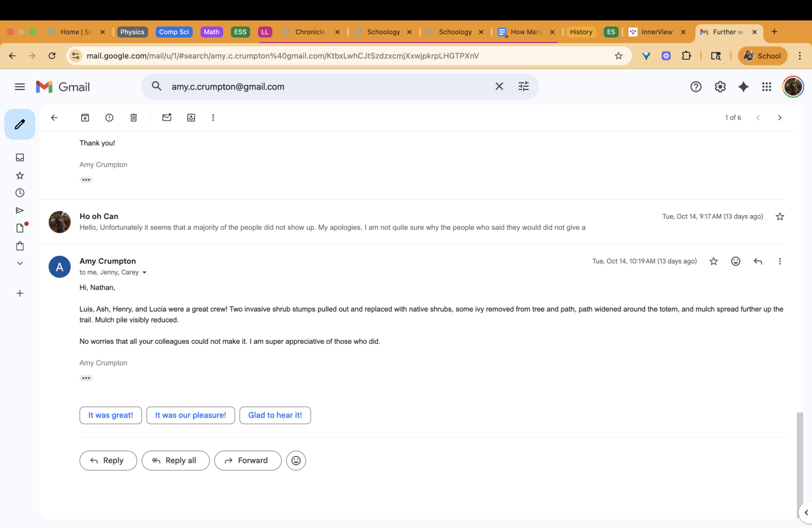Image resolution: width=812 pixels, height=528 pixels.
Task: Open the Google apps grid
Action: (x=767, y=87)
